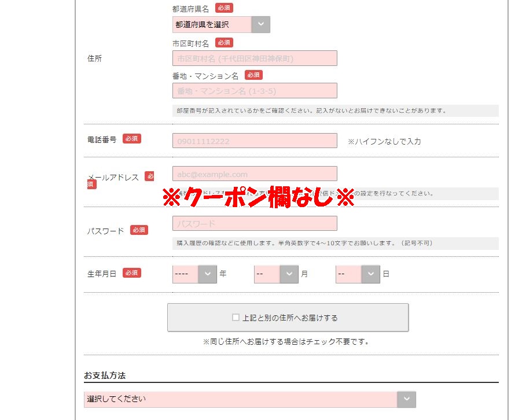Click the 番地・マンション名 input field
Screen dimensions: 526x420
[255, 91]
